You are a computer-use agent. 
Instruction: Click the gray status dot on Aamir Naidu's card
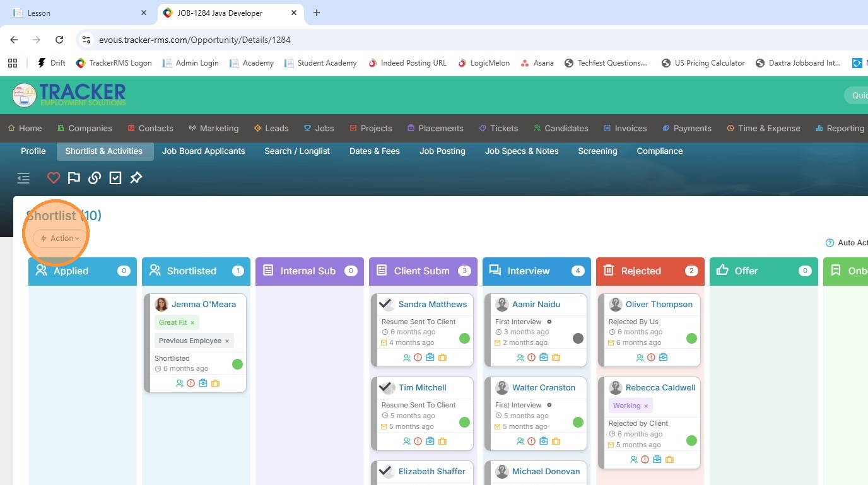pyautogui.click(x=578, y=338)
